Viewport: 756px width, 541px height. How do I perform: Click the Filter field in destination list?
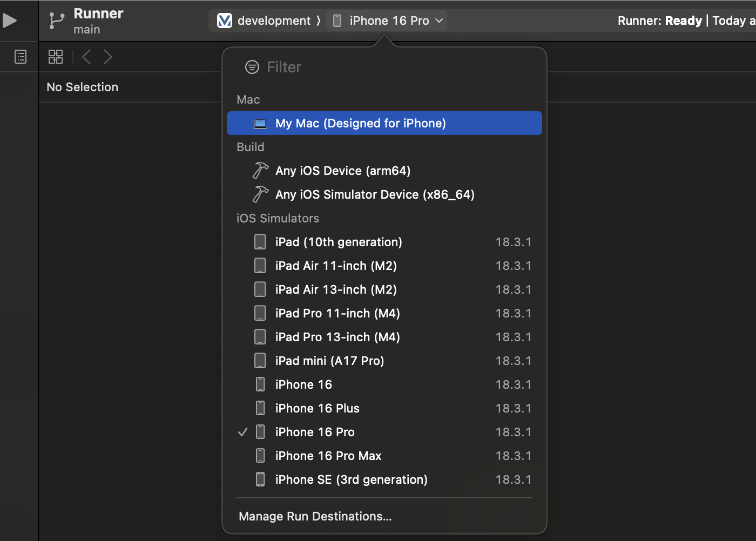[384, 67]
